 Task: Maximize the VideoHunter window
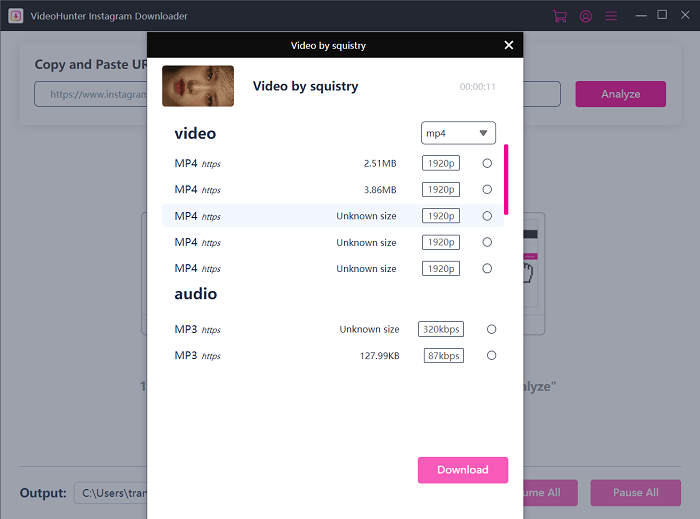click(662, 15)
